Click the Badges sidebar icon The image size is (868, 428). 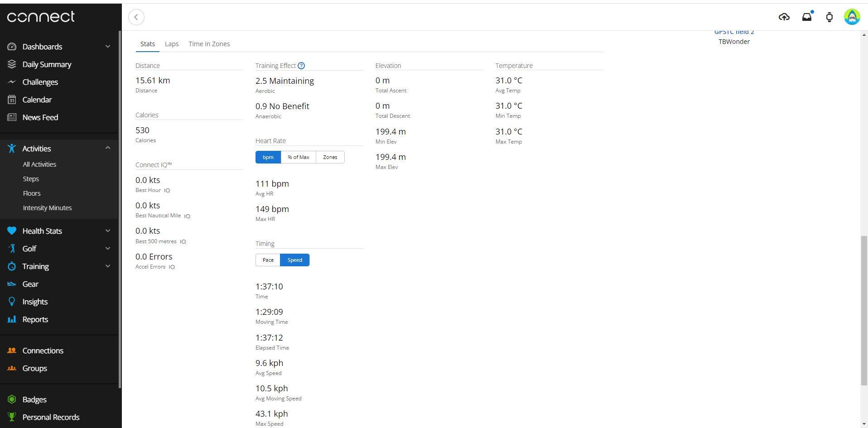tap(12, 399)
